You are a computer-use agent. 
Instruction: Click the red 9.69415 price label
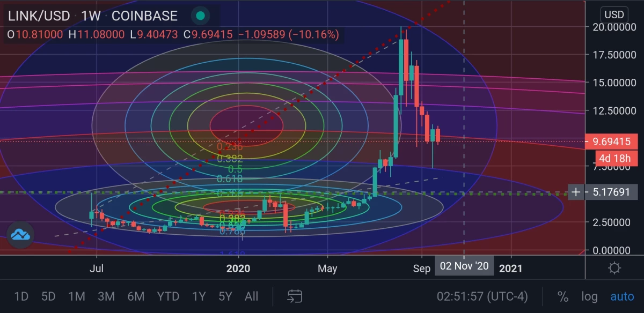coord(611,142)
